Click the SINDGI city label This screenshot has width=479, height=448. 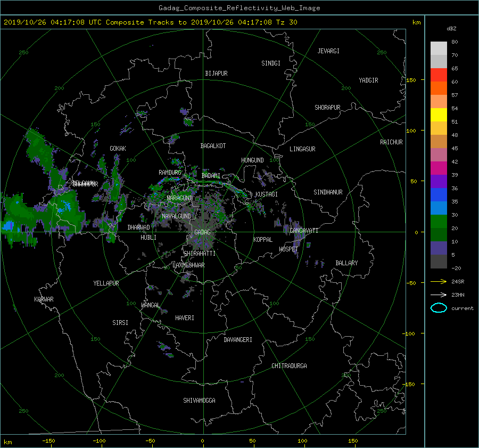[271, 63]
